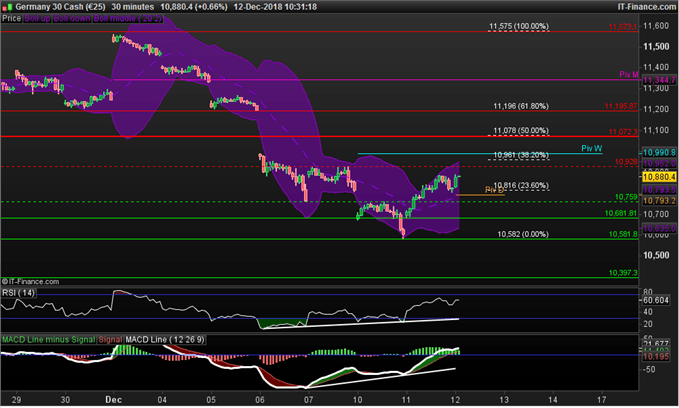Click the purple 10,635.0 Bollinger price tag
Viewport: 679px width, 408px height.
659,228
